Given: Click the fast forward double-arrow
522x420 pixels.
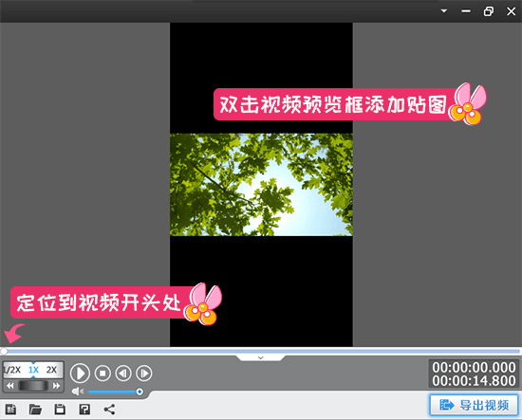Looking at the screenshot, I should [57, 386].
